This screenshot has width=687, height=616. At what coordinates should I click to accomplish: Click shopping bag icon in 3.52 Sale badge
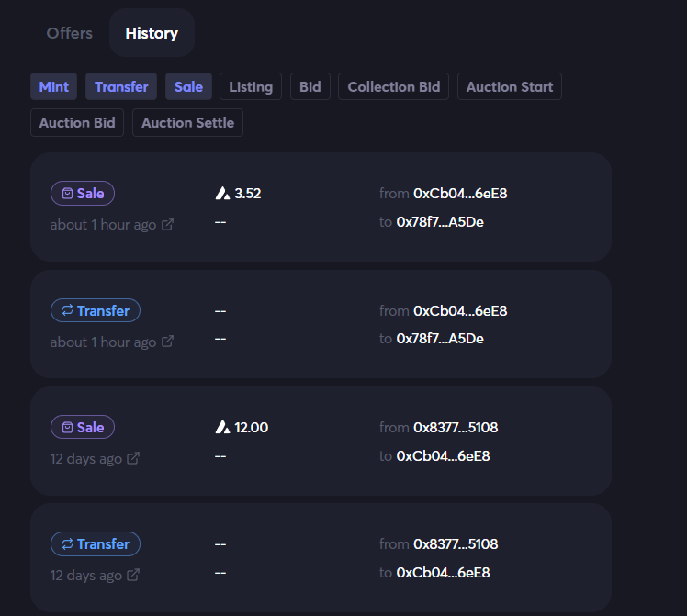tap(67, 193)
